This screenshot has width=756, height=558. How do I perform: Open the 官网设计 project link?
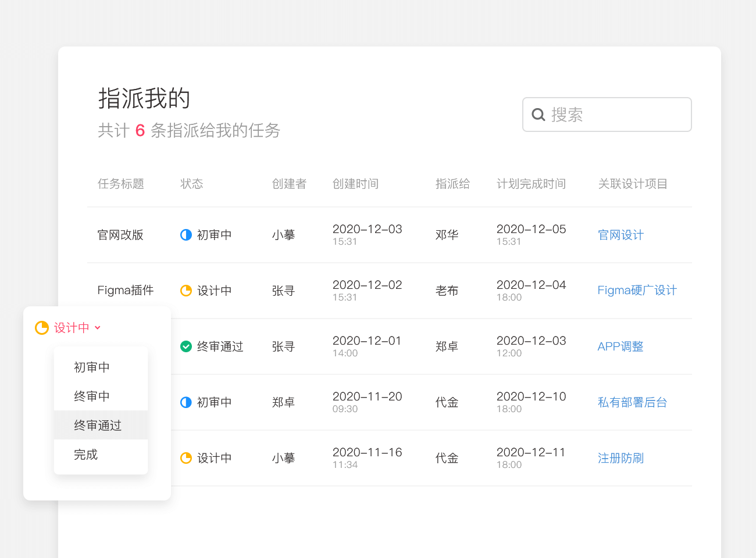(621, 235)
